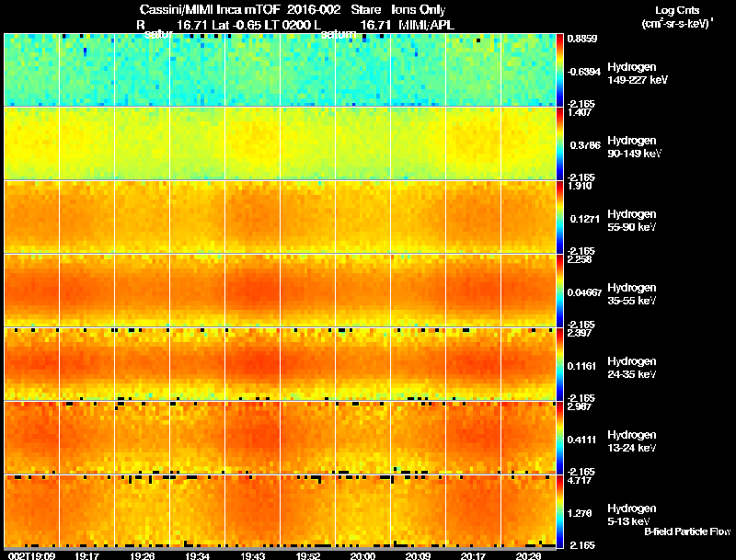Click the Hydrogen 24-35 keV label

coord(632,368)
